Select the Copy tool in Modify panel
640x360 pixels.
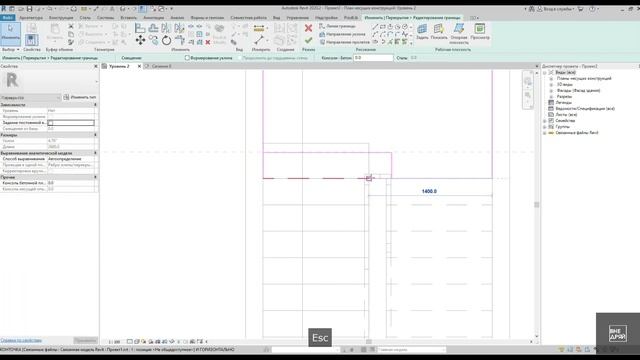tap(153, 40)
